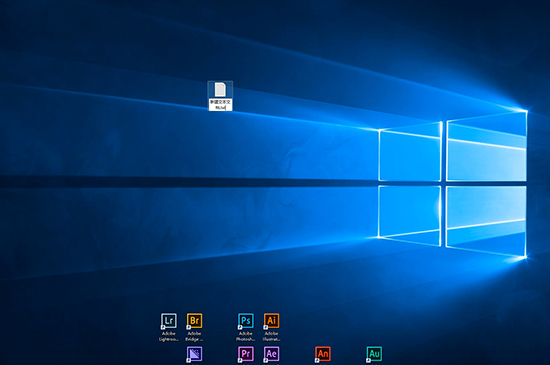
Task: Click the upper-right pane of wallpaper Windows logo
Action: coord(487,146)
